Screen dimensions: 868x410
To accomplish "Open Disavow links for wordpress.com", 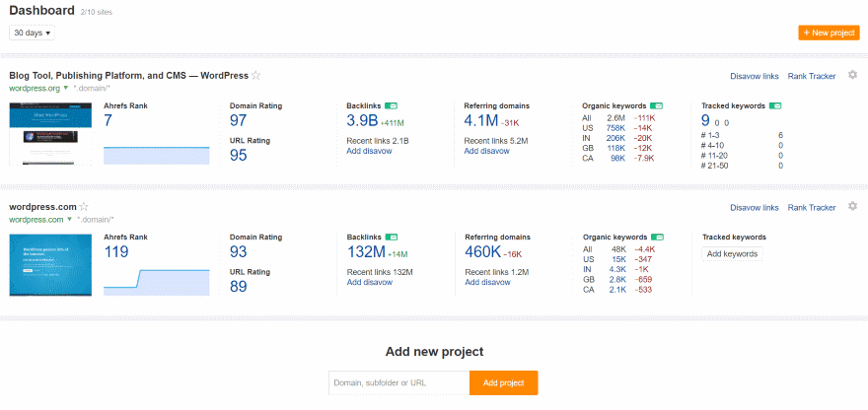I will coord(754,208).
